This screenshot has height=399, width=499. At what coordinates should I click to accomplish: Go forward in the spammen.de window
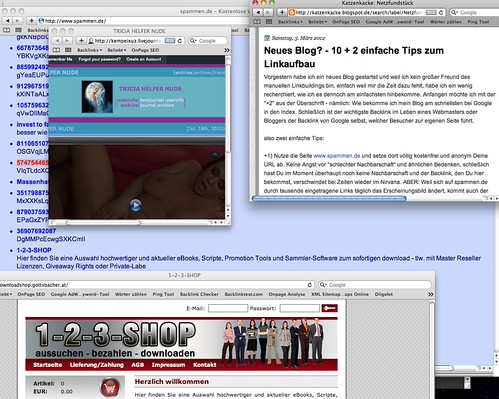point(18,21)
